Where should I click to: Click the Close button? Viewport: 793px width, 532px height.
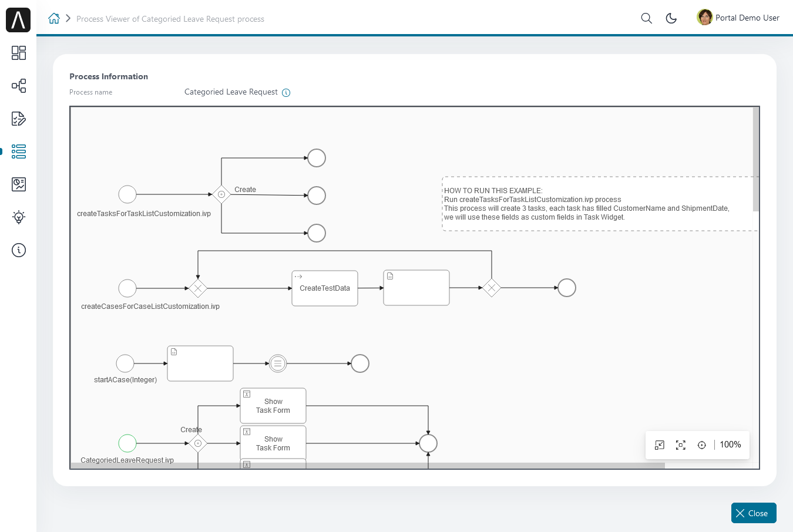coord(754,513)
